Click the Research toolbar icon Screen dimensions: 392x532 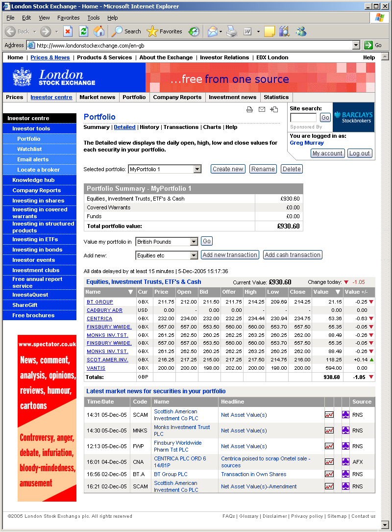(285, 31)
